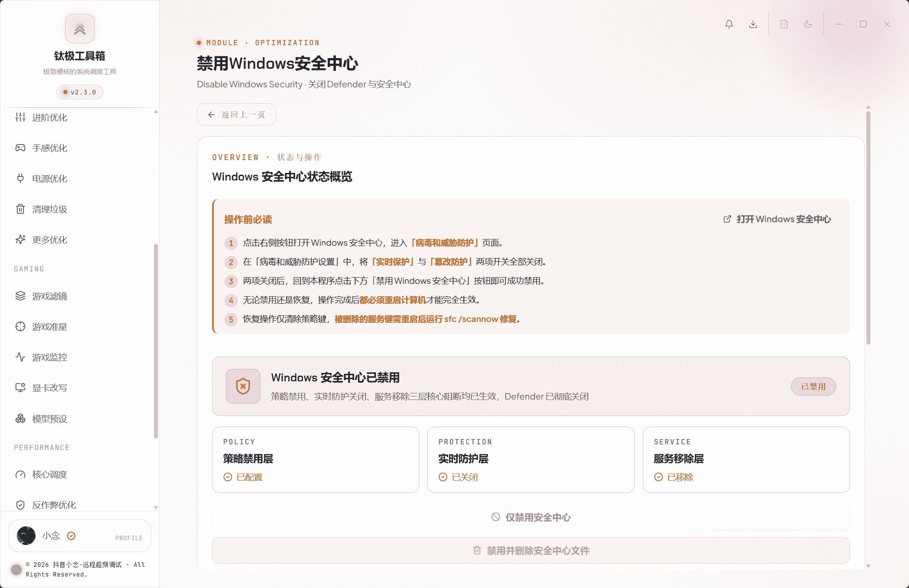Click the 小念 avatar thumbnail
The width and height of the screenshot is (909, 588).
point(26,536)
